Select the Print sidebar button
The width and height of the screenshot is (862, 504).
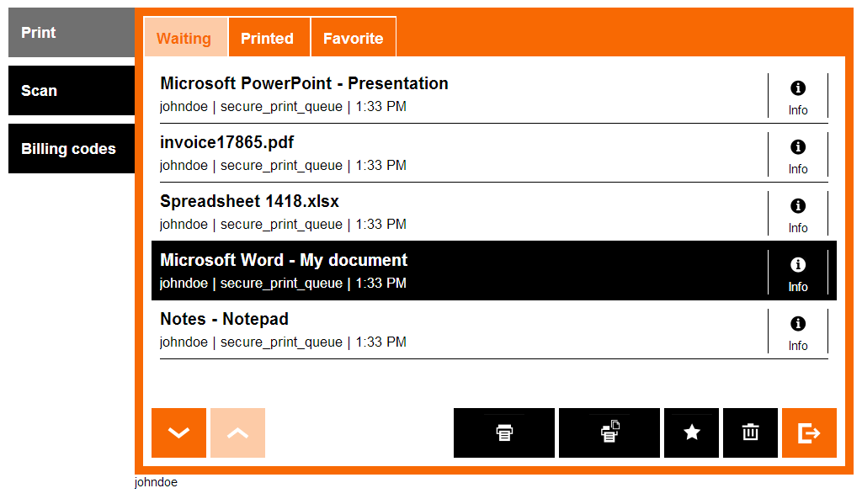coord(71,33)
